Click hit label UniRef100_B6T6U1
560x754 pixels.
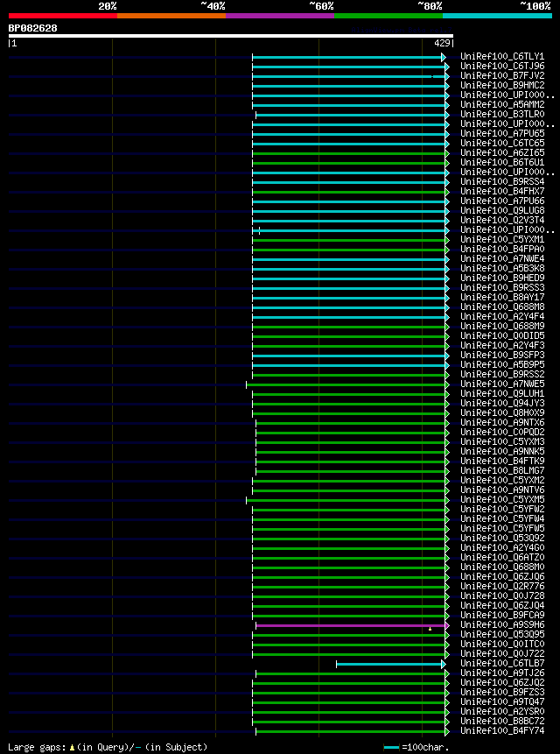pyautogui.click(x=502, y=163)
